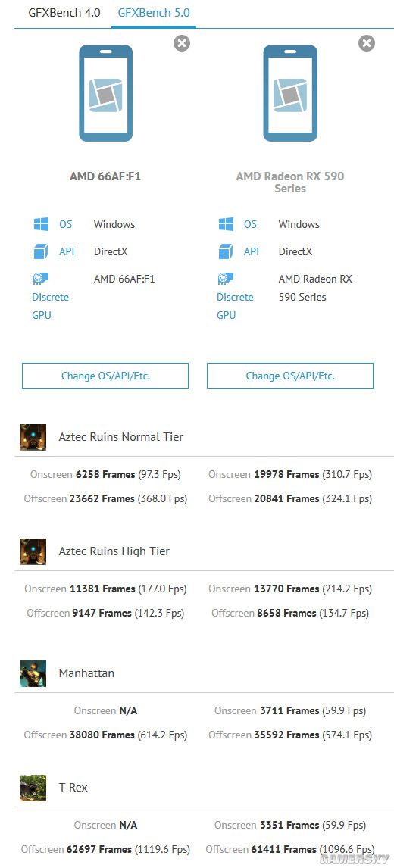Click the Discrete GPU icon under AMD 66AF:F1
This screenshot has width=394, height=868.
point(40,278)
